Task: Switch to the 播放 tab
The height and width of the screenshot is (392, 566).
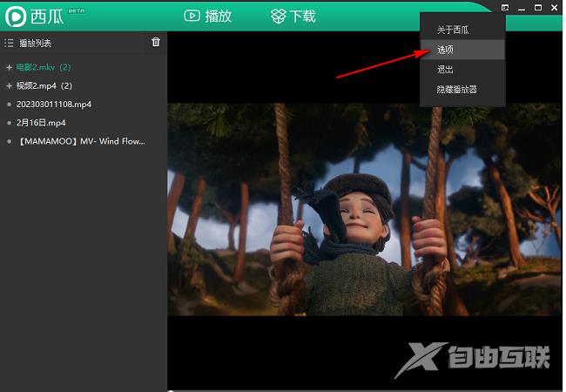Action: (x=208, y=16)
